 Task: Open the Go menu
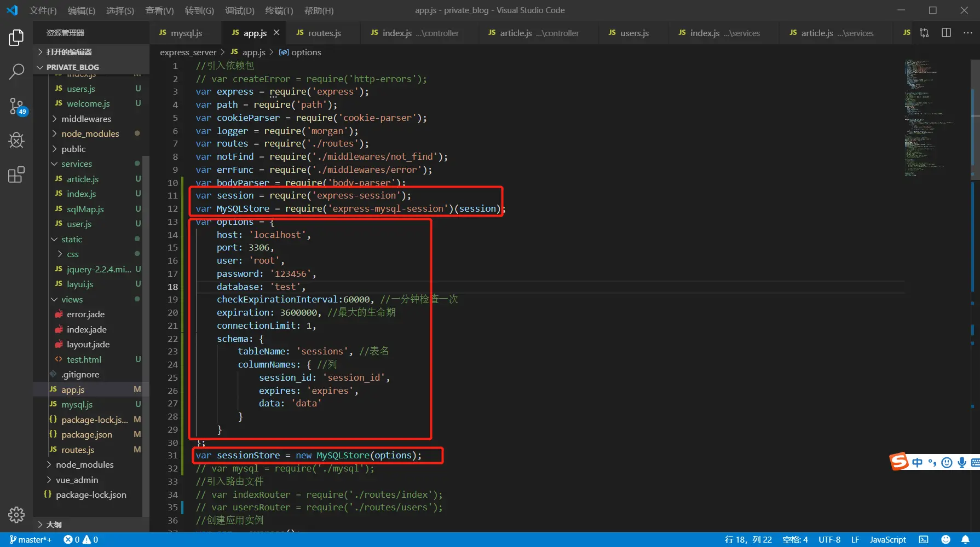pos(199,10)
